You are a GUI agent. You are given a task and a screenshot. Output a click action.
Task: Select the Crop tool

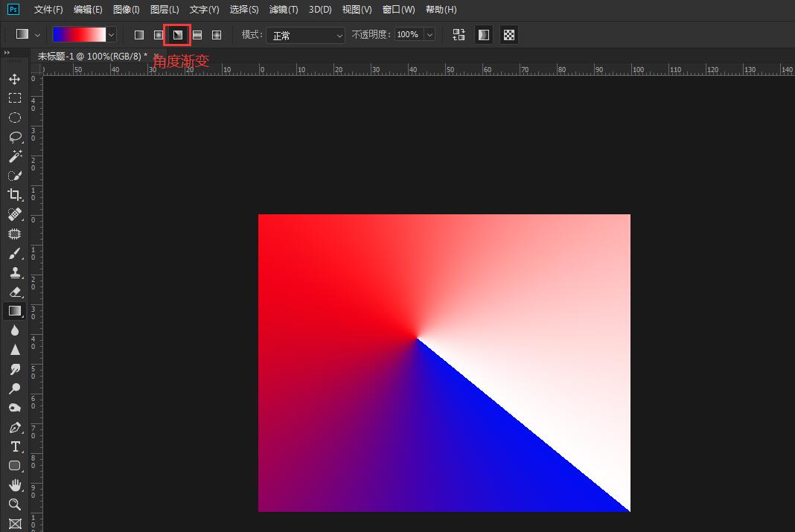(14, 195)
